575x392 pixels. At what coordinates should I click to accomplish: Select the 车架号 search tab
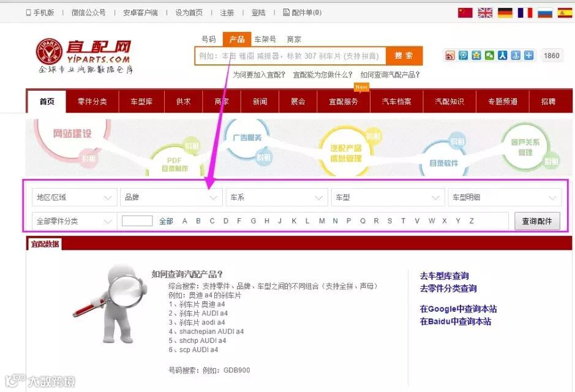265,39
